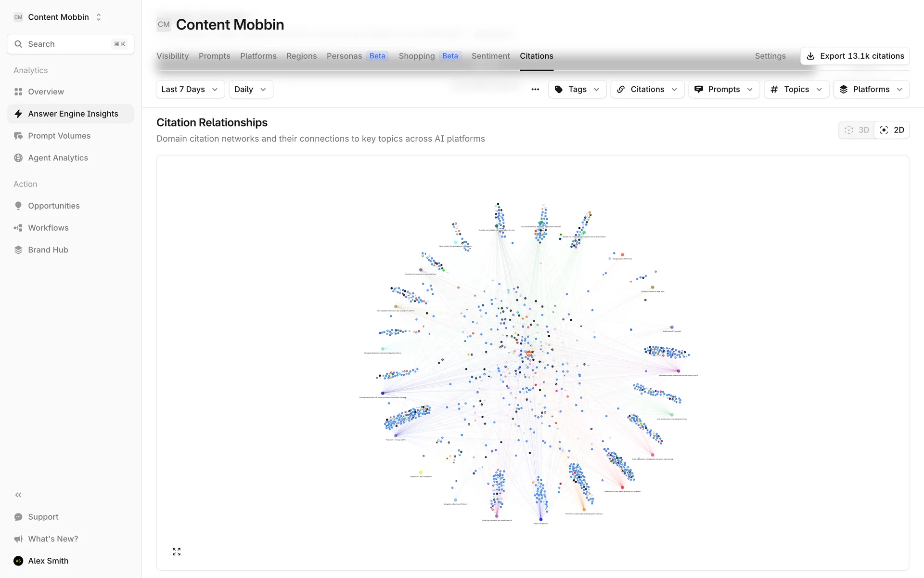
Task: Switch graph view to 3D
Action: click(857, 130)
